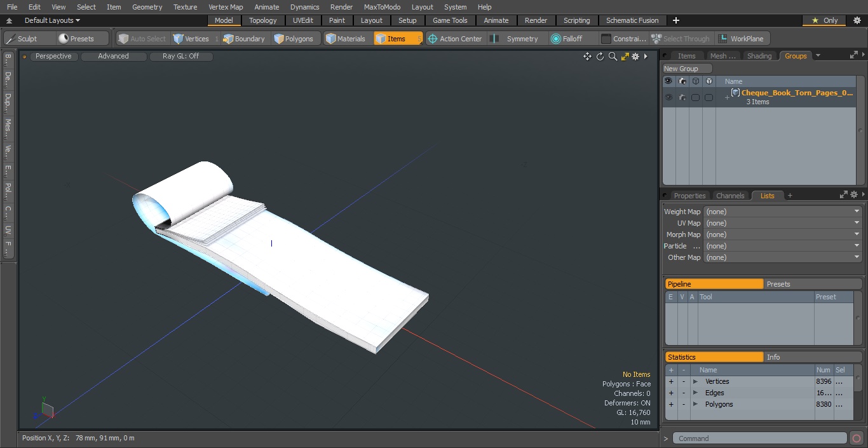The width and height of the screenshot is (868, 448).
Task: Click the record circle next to Command
Action: [x=856, y=438]
